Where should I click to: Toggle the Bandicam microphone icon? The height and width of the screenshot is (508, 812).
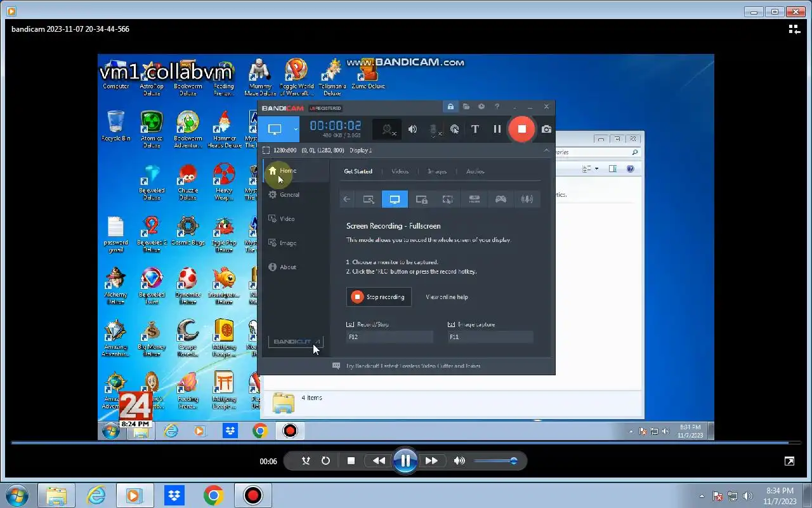(434, 130)
